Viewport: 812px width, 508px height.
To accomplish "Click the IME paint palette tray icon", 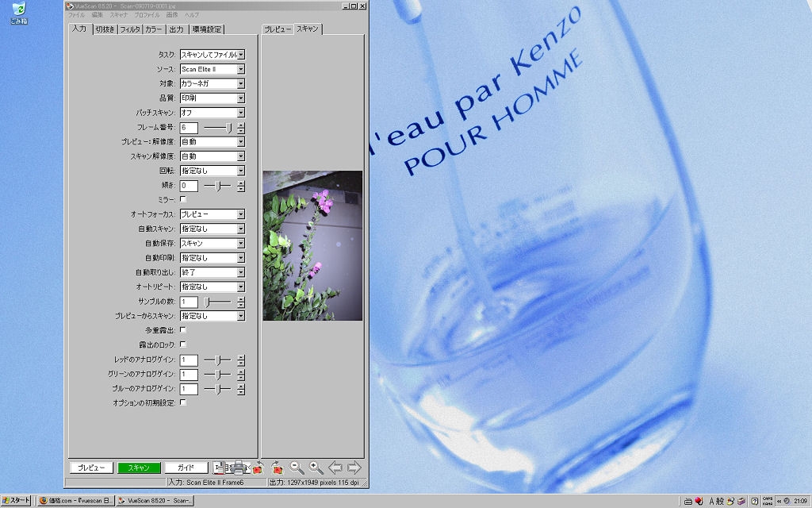I will [730, 501].
